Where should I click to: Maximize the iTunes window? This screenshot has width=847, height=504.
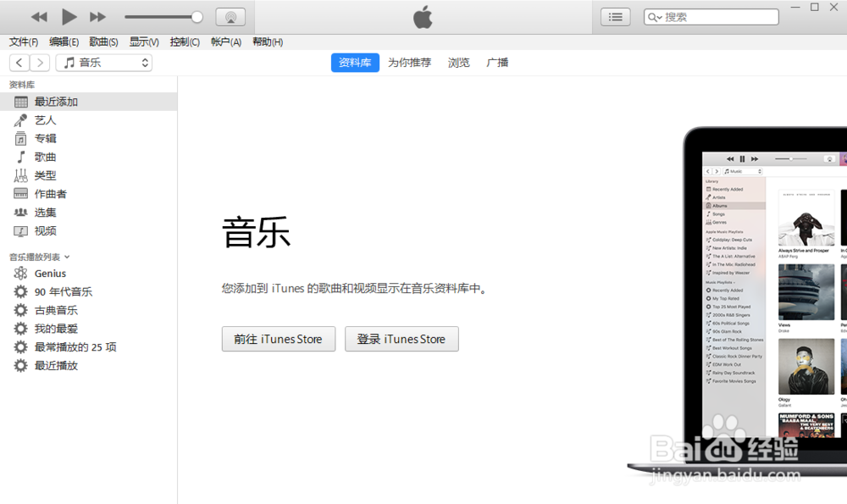click(815, 7)
